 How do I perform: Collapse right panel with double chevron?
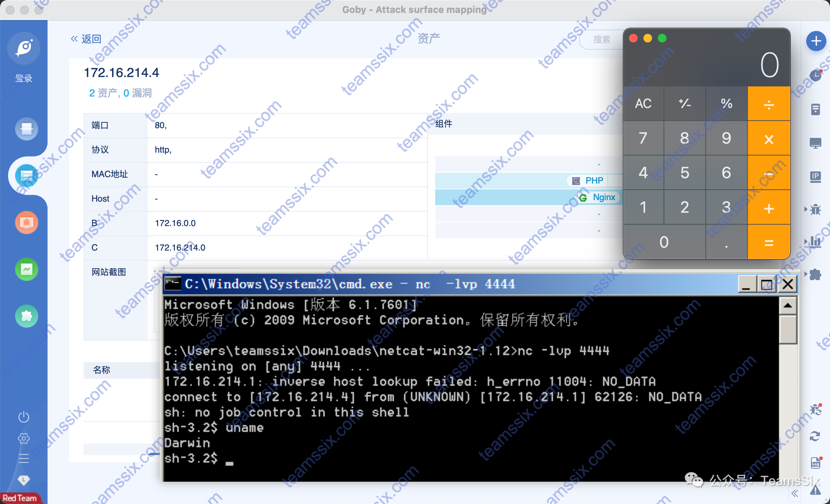tap(795, 494)
